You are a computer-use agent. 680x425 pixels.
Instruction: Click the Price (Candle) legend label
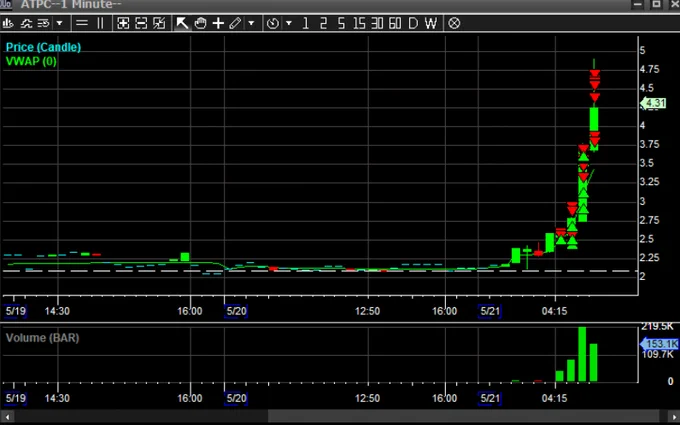[x=43, y=47]
